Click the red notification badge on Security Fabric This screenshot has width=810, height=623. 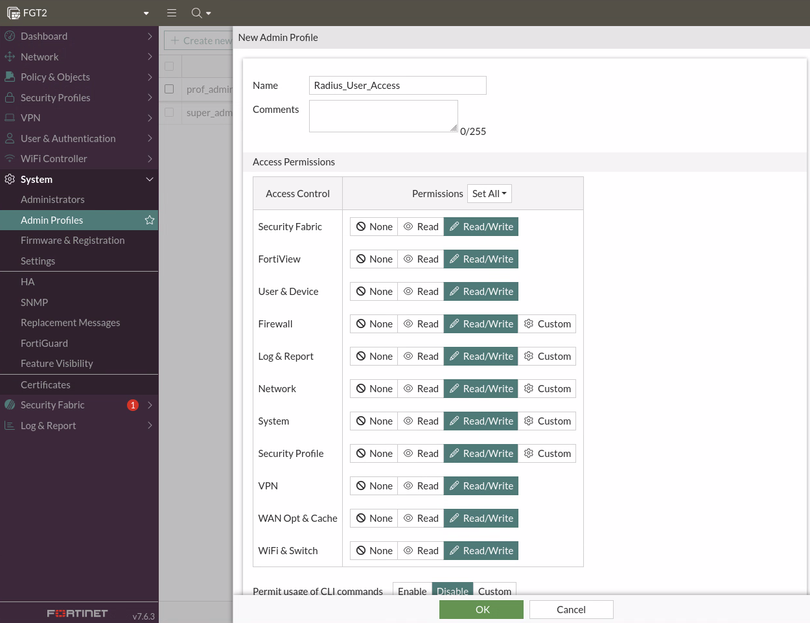133,405
